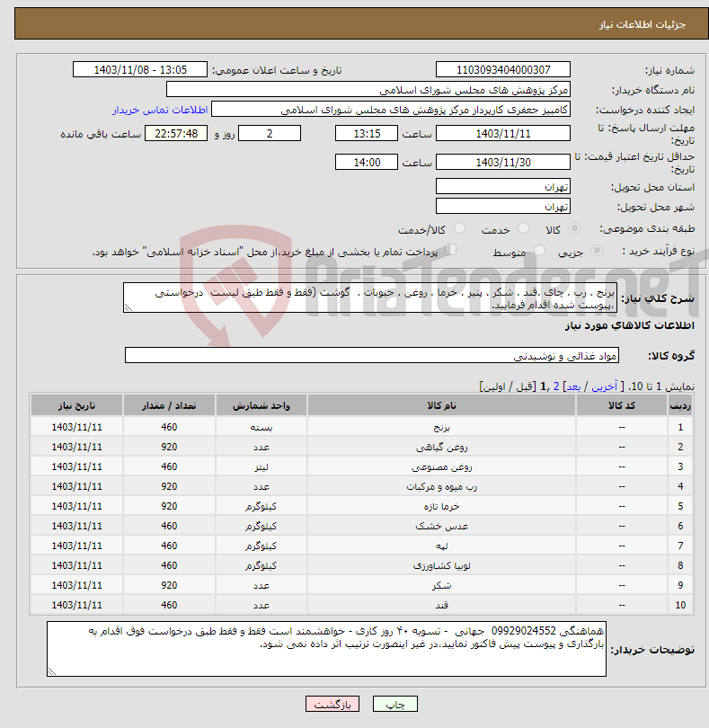This screenshot has height=728, width=709.
Task: Select the کالا radio button
Action: (x=575, y=228)
